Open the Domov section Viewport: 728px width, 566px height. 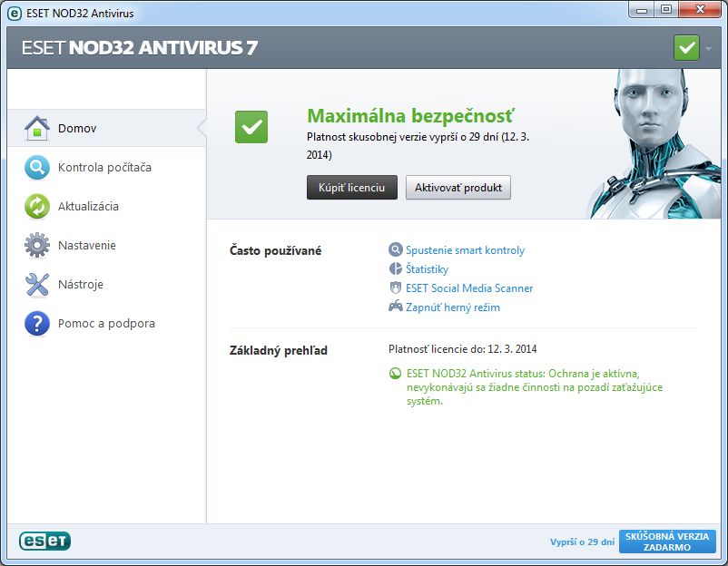point(106,128)
